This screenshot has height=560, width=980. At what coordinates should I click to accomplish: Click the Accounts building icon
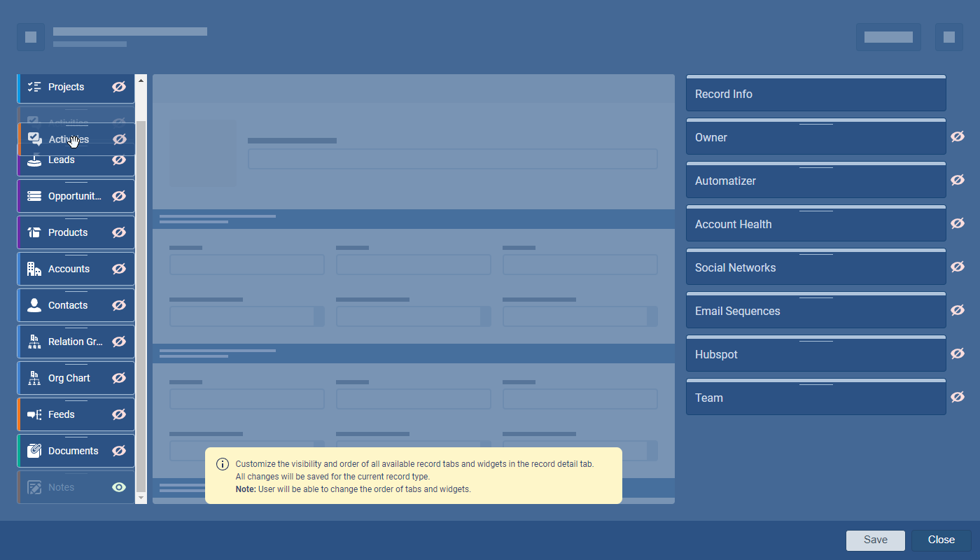(x=34, y=269)
